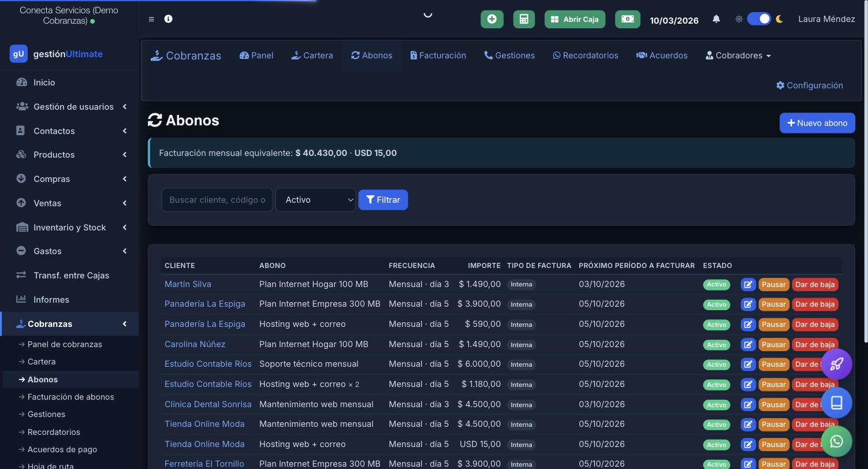
Task: Click the Filtrar button
Action: (383, 200)
